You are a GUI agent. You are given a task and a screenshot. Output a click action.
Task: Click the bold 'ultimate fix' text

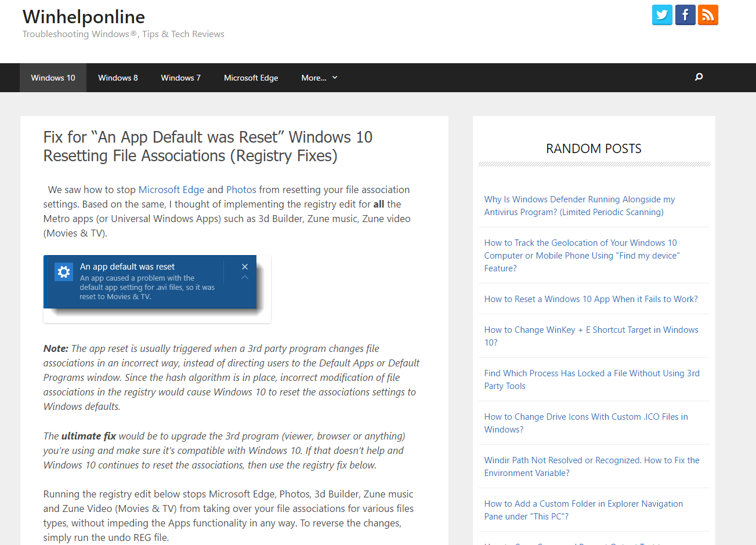89,436
